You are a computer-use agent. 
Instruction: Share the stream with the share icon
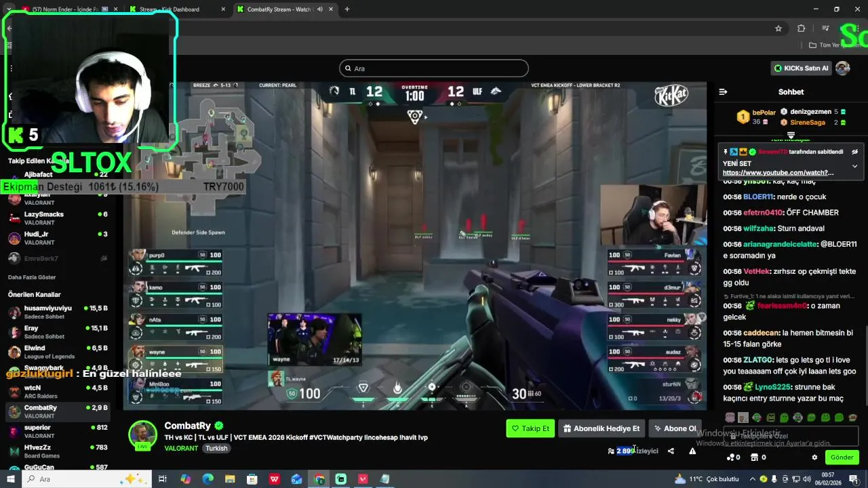[x=671, y=451]
